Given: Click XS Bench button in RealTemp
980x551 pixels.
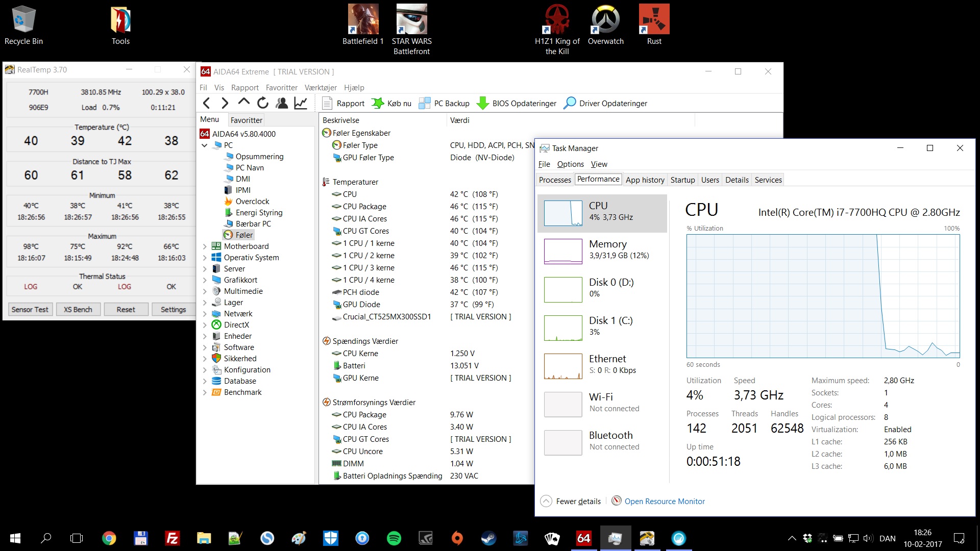Looking at the screenshot, I should (x=78, y=309).
